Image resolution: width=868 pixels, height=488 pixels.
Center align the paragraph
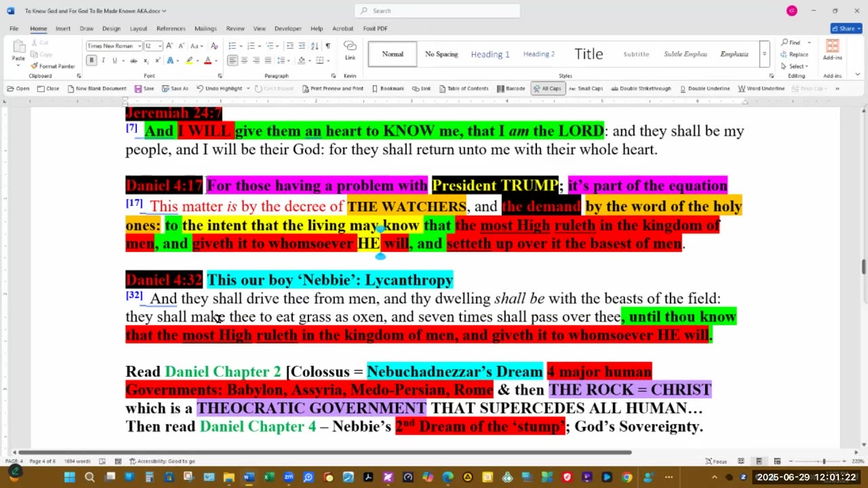pyautogui.click(x=244, y=60)
